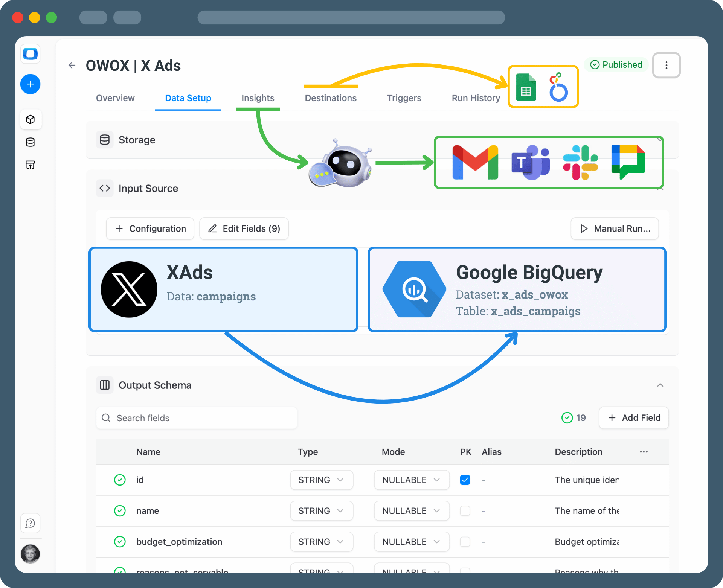Image resolution: width=723 pixels, height=588 pixels.
Task: Go back using the left arrow icon
Action: coord(72,66)
